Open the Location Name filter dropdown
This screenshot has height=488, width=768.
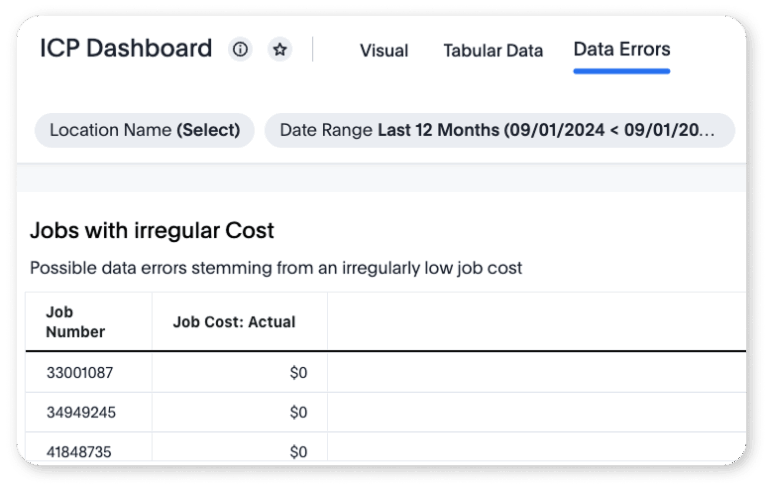[145, 130]
